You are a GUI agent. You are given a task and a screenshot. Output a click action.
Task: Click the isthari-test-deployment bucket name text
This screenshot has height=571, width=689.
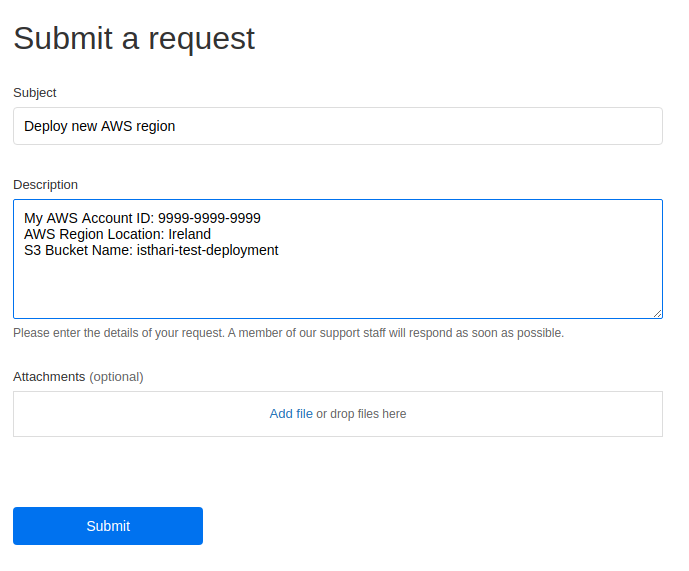tap(207, 250)
